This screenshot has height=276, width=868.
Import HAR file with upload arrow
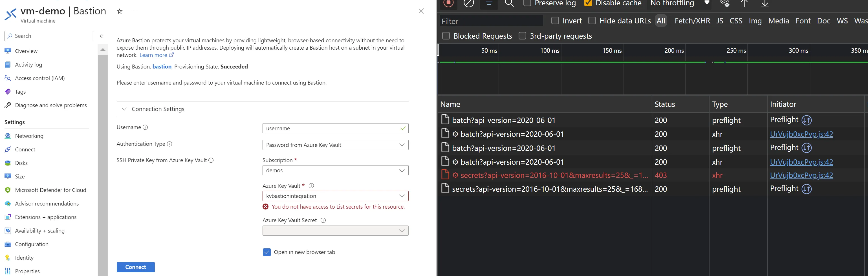[x=744, y=3]
